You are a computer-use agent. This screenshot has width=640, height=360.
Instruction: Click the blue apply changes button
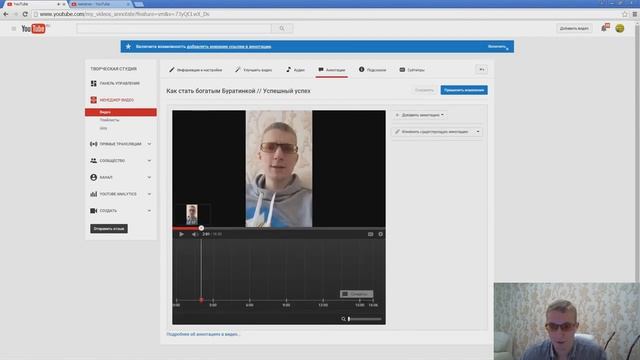[464, 90]
